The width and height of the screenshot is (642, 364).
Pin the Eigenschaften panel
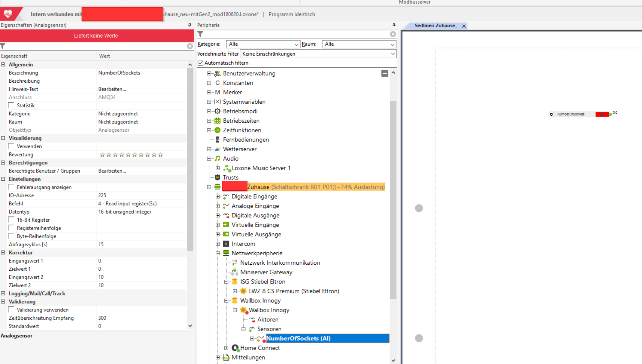[190, 25]
